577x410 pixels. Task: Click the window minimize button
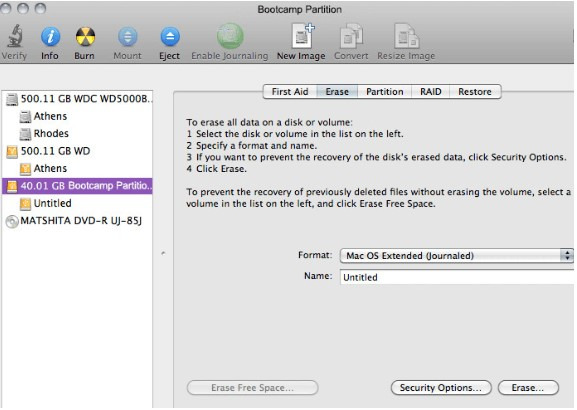pos(23,8)
